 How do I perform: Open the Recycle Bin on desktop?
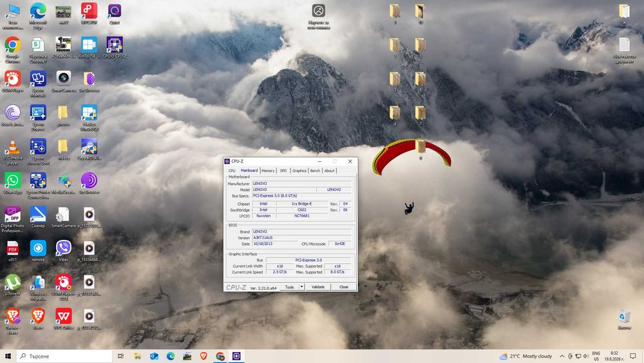[x=624, y=320]
